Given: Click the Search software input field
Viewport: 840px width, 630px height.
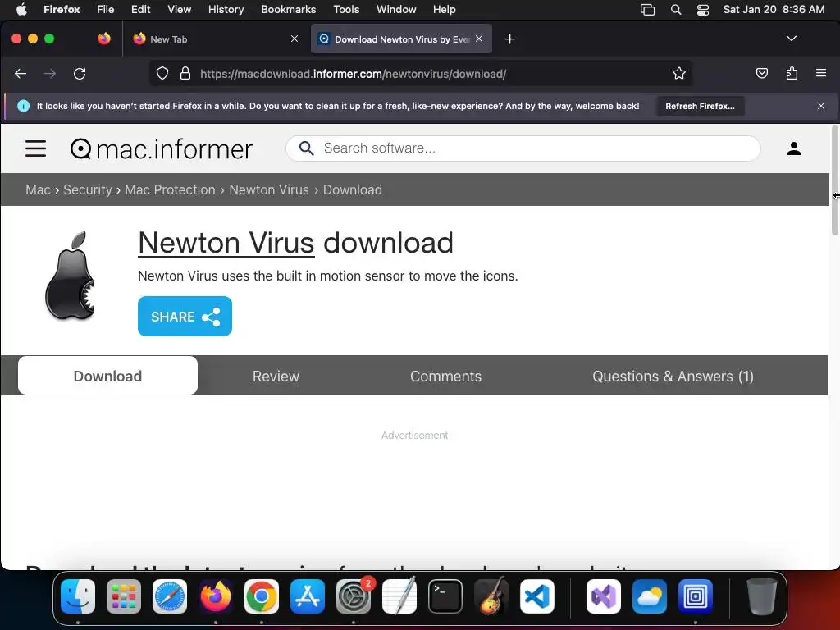Looking at the screenshot, I should tap(523, 148).
